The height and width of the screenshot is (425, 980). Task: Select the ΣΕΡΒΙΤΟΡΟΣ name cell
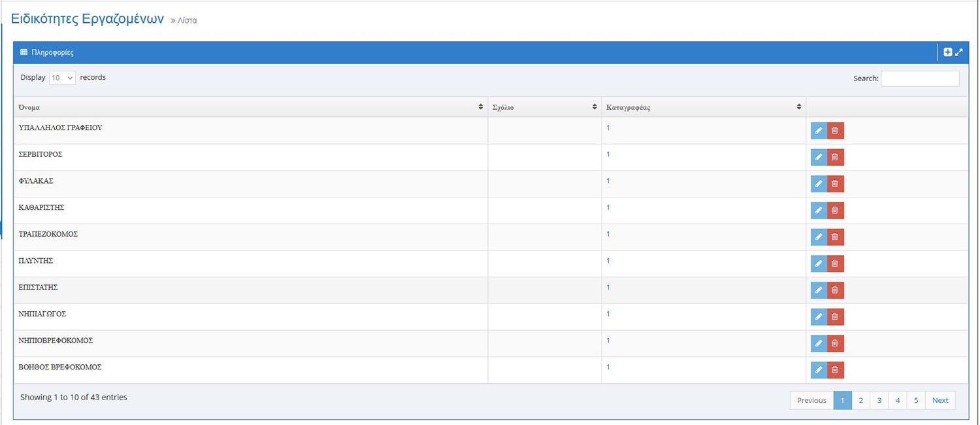pos(251,158)
